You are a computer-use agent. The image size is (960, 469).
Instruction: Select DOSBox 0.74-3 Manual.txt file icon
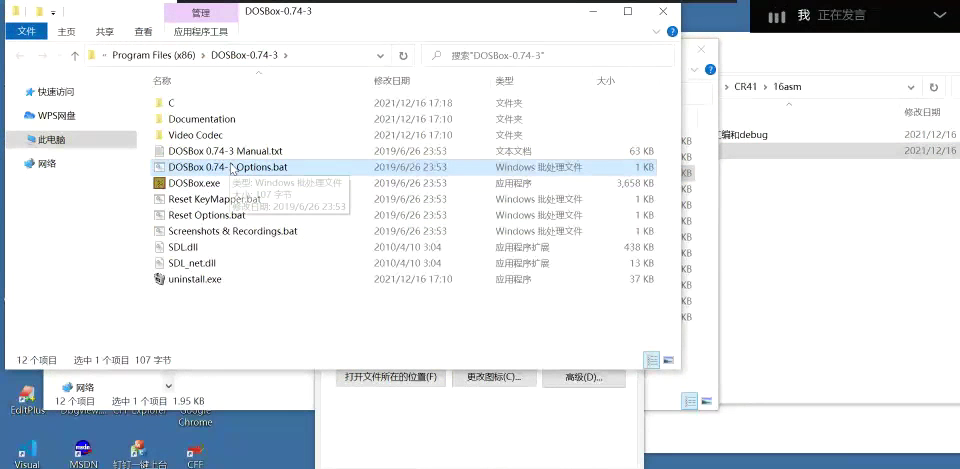pyautogui.click(x=159, y=151)
